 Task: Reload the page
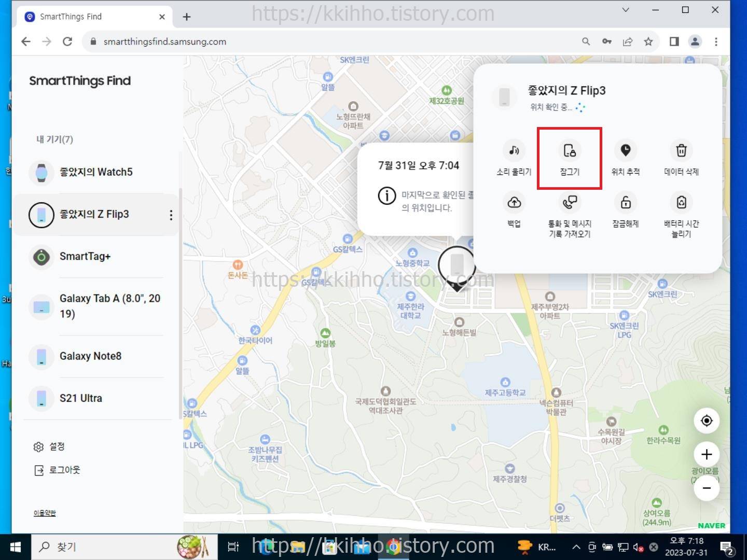click(67, 41)
